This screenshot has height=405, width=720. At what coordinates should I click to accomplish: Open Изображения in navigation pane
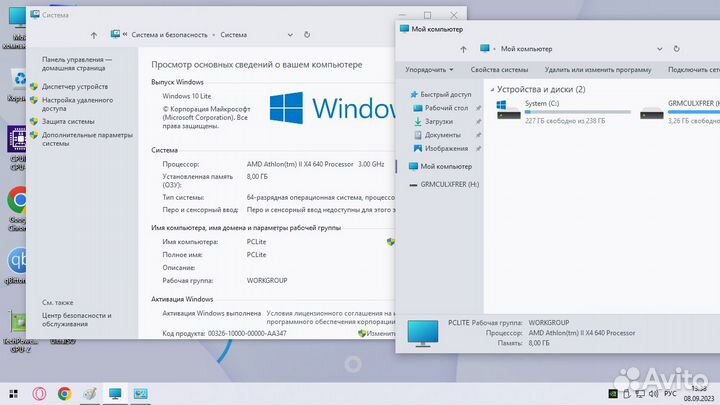pos(446,148)
